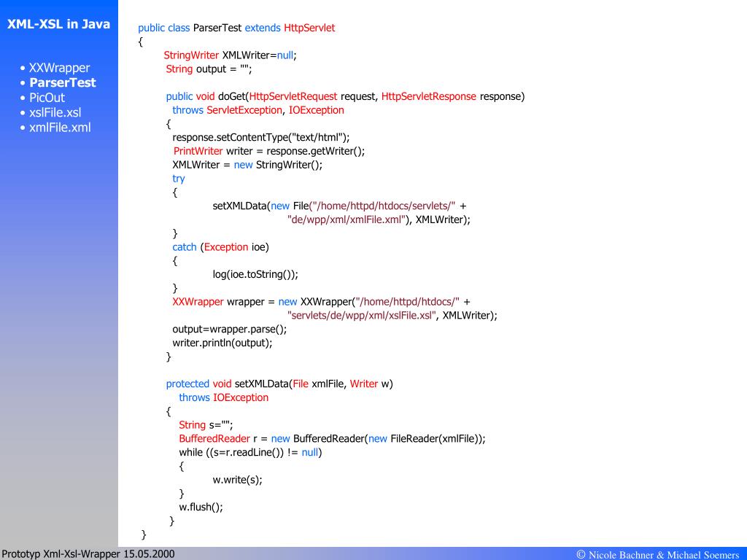747x560 pixels.
Task: Click the string "/home/httpd/htdocs/servlets/"
Action: point(382,206)
